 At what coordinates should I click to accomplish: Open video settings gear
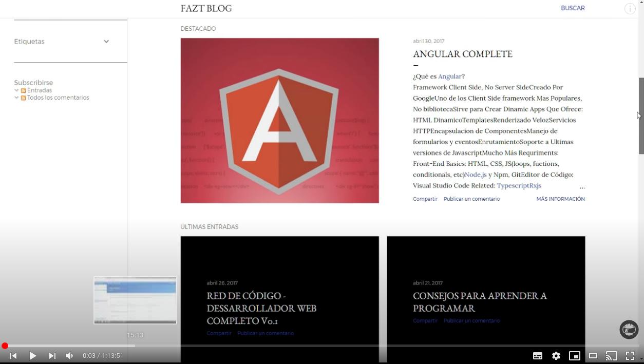556,356
